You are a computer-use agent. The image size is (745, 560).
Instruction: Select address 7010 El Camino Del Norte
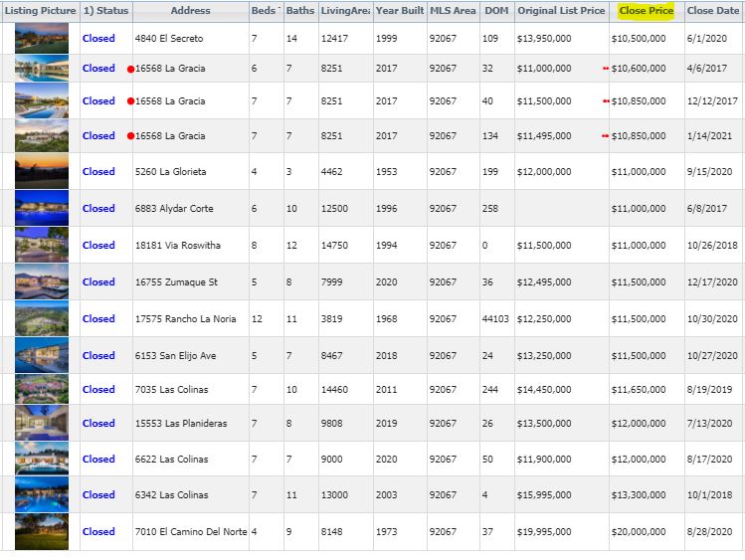191,532
